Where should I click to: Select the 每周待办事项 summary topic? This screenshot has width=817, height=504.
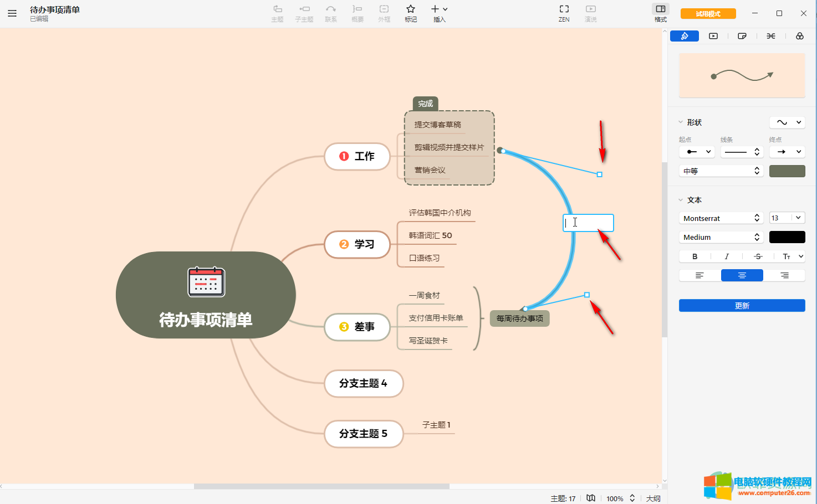[520, 318]
